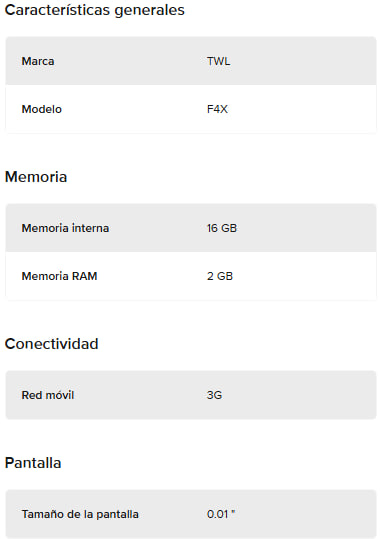Select the Red móvil label
The width and height of the screenshot is (380, 539).
tap(48, 395)
